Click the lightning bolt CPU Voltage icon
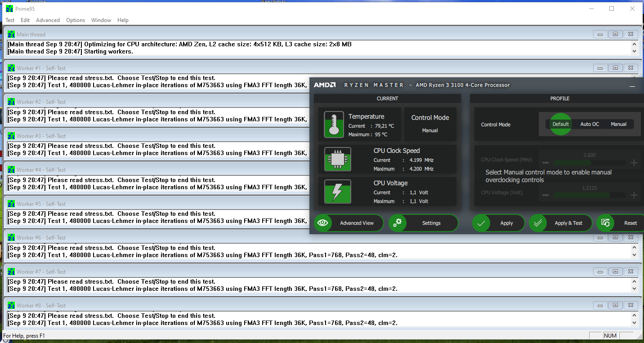This screenshot has width=644, height=343. coord(337,192)
